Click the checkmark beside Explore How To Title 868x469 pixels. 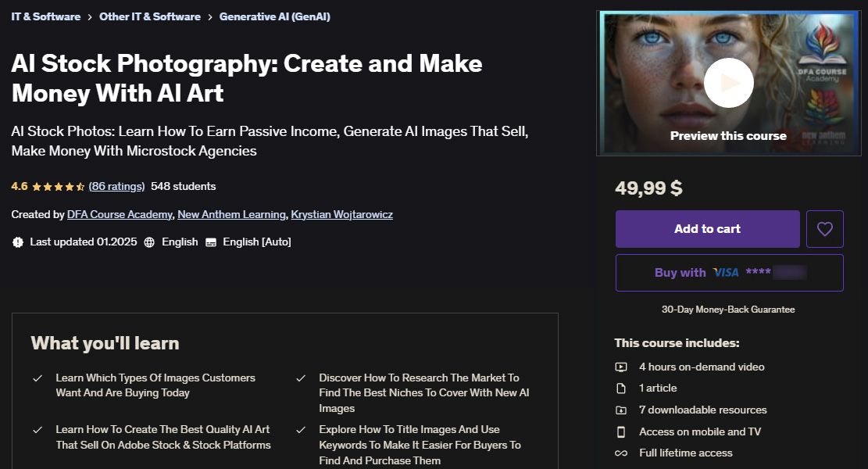coord(301,430)
